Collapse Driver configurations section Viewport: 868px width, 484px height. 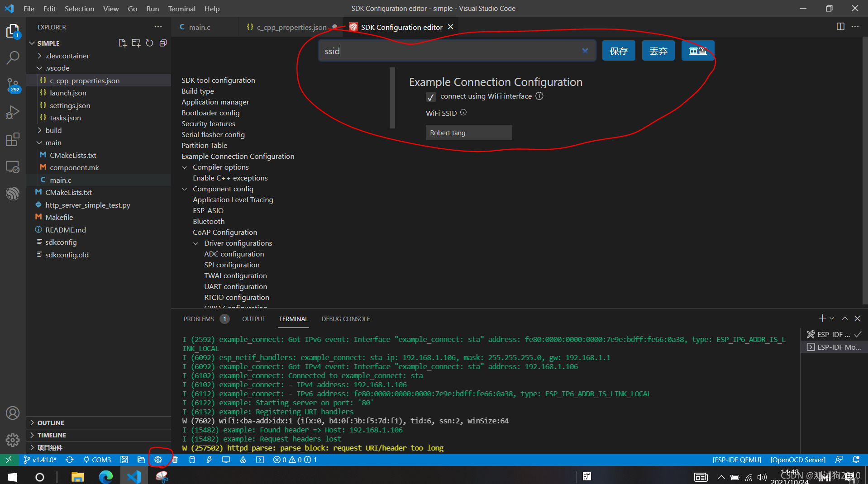pyautogui.click(x=196, y=243)
